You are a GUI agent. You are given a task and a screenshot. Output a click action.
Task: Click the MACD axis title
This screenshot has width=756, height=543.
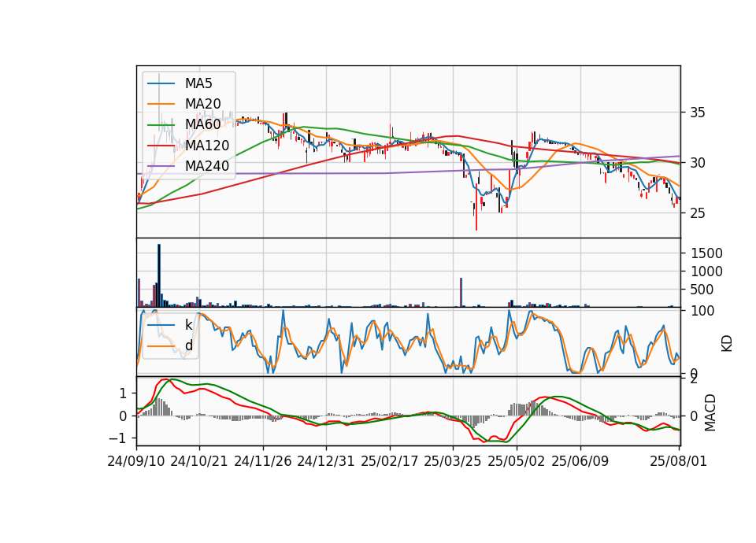click(710, 412)
